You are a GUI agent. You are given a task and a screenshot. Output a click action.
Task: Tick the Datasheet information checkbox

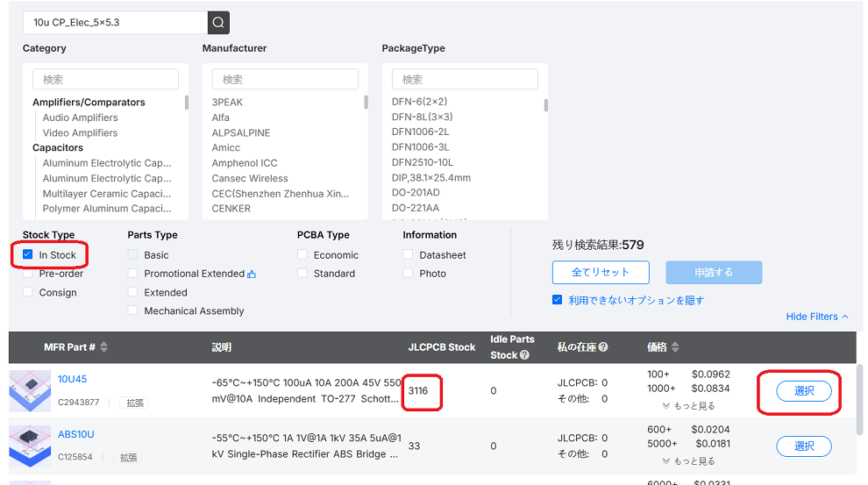coord(409,255)
